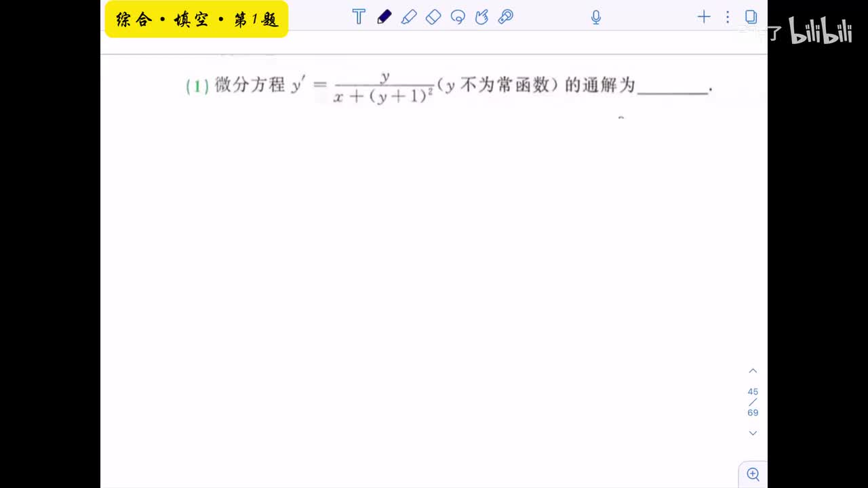Add a new page with the plus icon

[704, 17]
